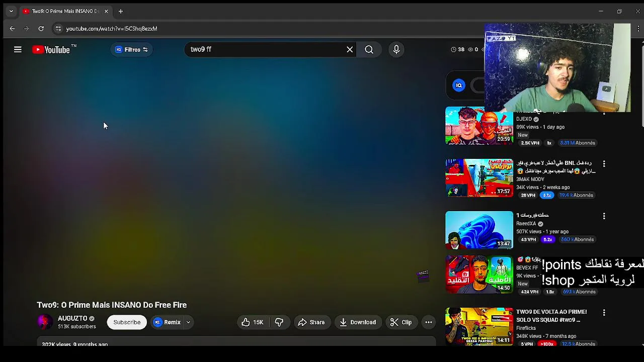This screenshot has height=362, width=644.
Task: View site information icon in address bar
Action: [x=58, y=29]
